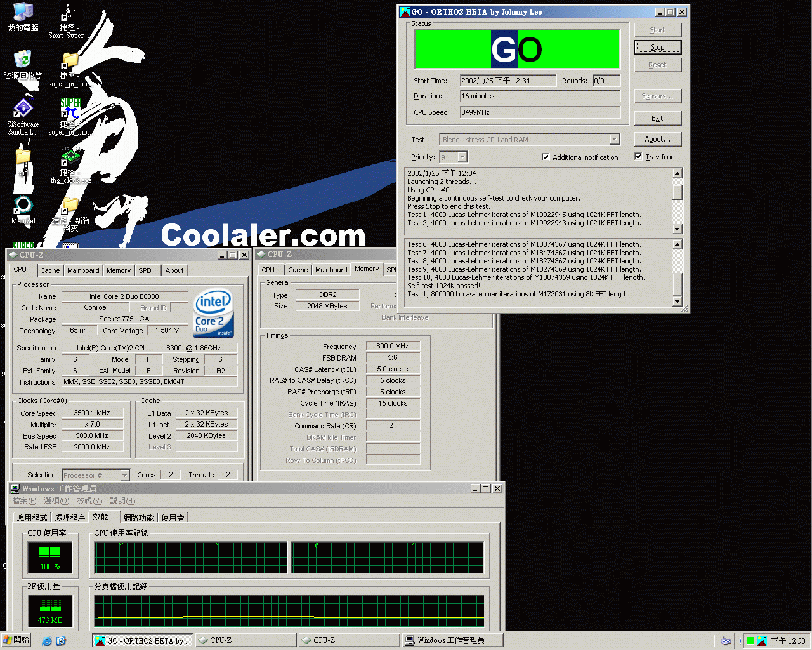Click the Start button in ORTHOS
This screenshot has height=650, width=812.
click(x=657, y=30)
